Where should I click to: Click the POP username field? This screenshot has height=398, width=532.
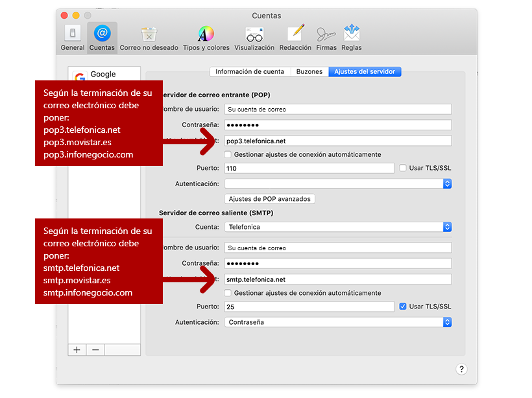tap(338, 109)
